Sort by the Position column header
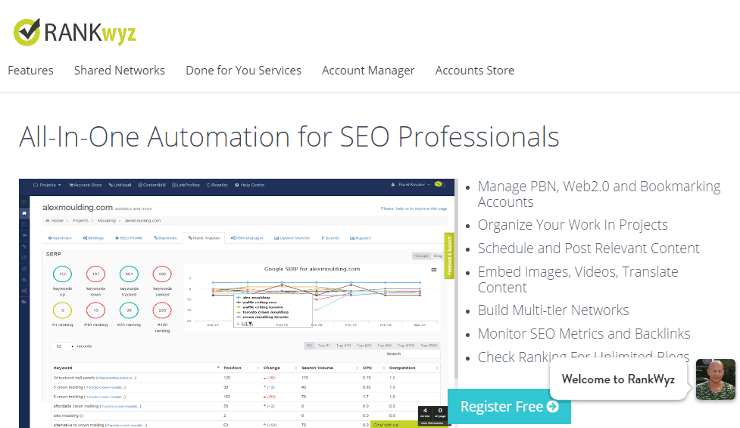This screenshot has width=740, height=428. (x=232, y=368)
